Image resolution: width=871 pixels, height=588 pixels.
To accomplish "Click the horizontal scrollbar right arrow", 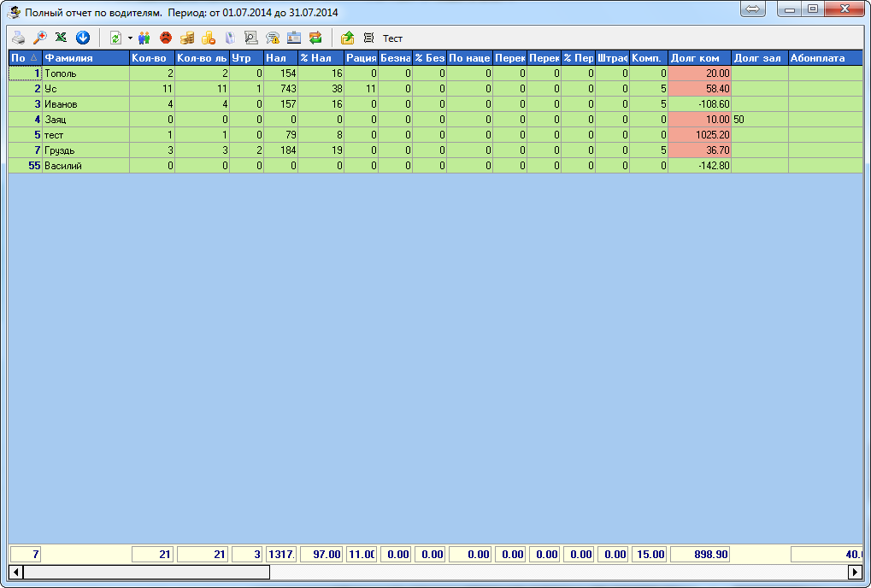I will tap(856, 571).
